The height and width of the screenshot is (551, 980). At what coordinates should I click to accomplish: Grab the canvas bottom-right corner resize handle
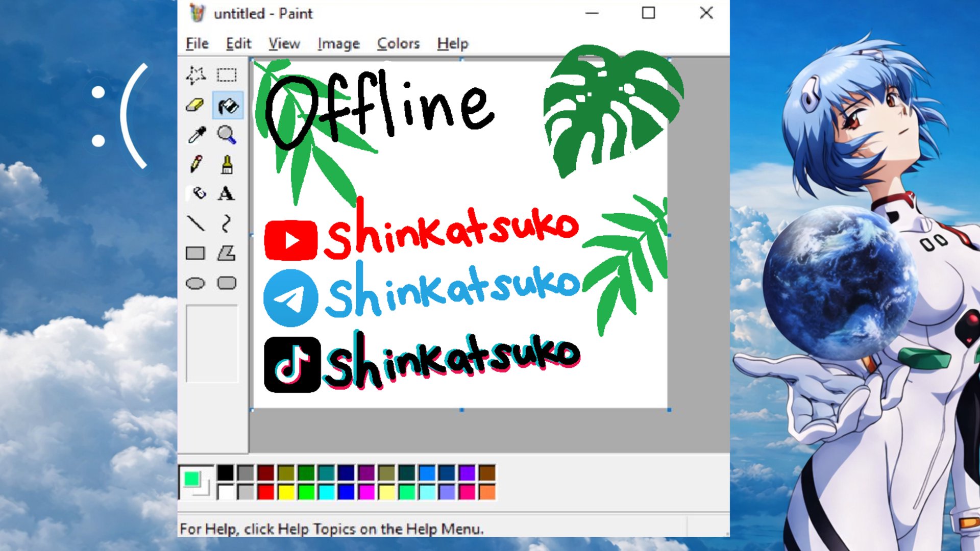[x=669, y=410]
